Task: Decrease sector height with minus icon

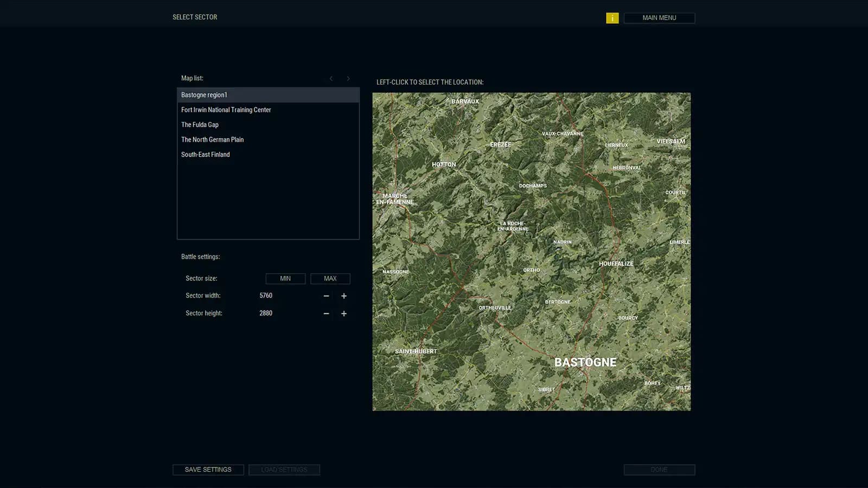Action: (x=326, y=313)
